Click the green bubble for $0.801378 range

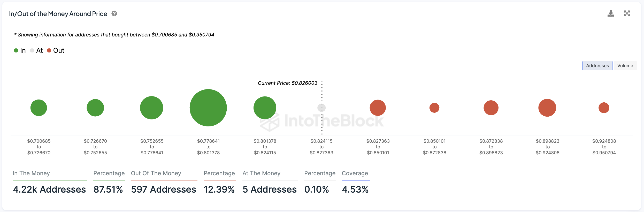click(x=265, y=108)
